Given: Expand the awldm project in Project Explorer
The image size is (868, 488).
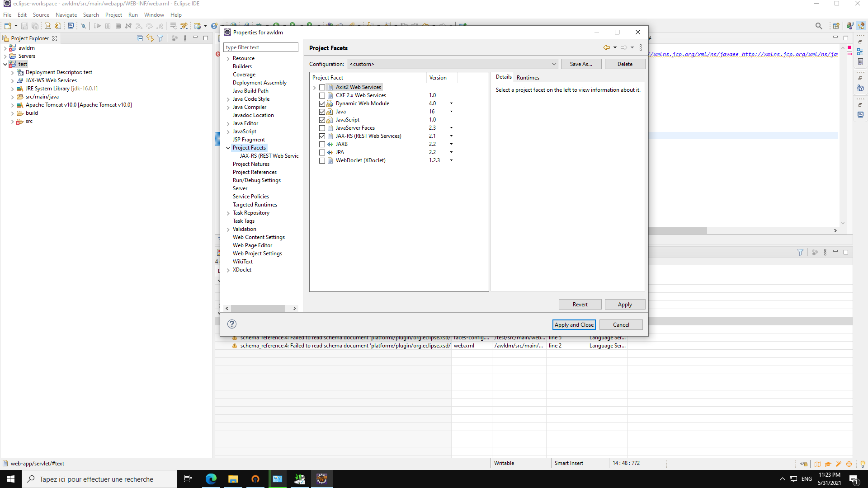Looking at the screenshot, I should point(5,48).
